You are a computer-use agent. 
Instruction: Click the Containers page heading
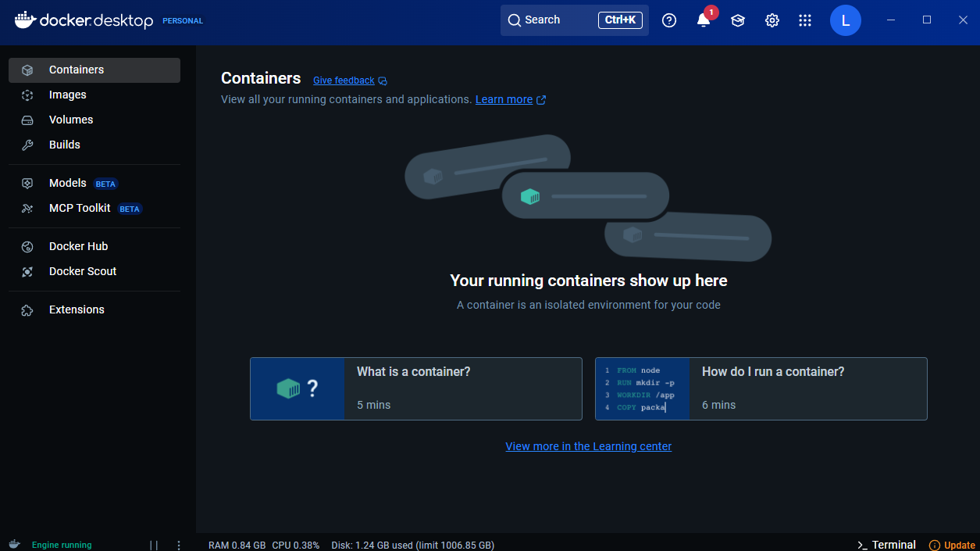261,78
